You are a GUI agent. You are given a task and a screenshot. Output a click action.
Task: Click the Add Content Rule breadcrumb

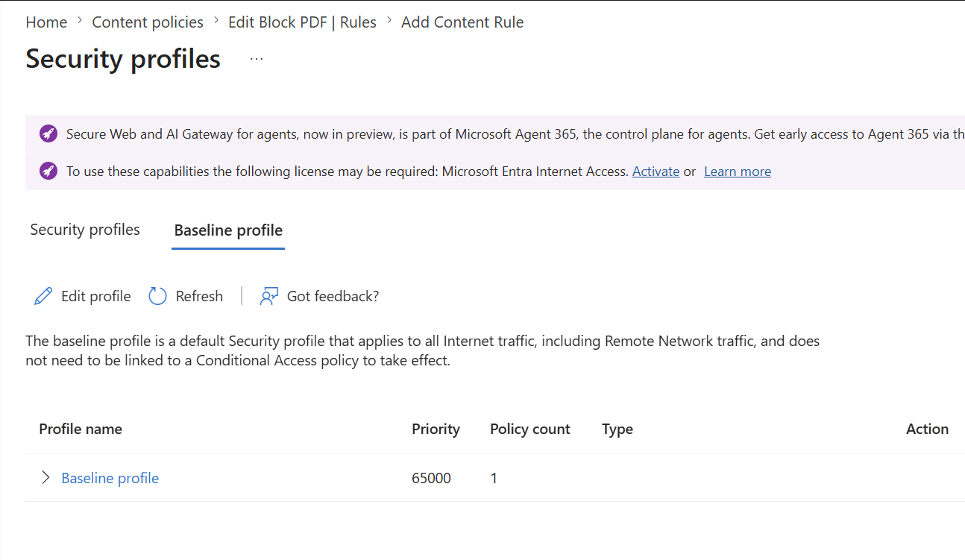click(462, 22)
